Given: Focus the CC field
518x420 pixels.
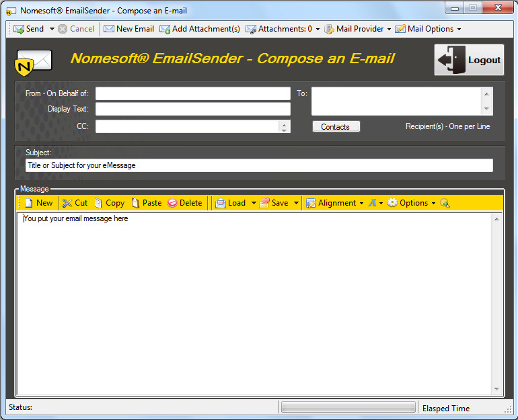Looking at the screenshot, I should click(187, 126).
